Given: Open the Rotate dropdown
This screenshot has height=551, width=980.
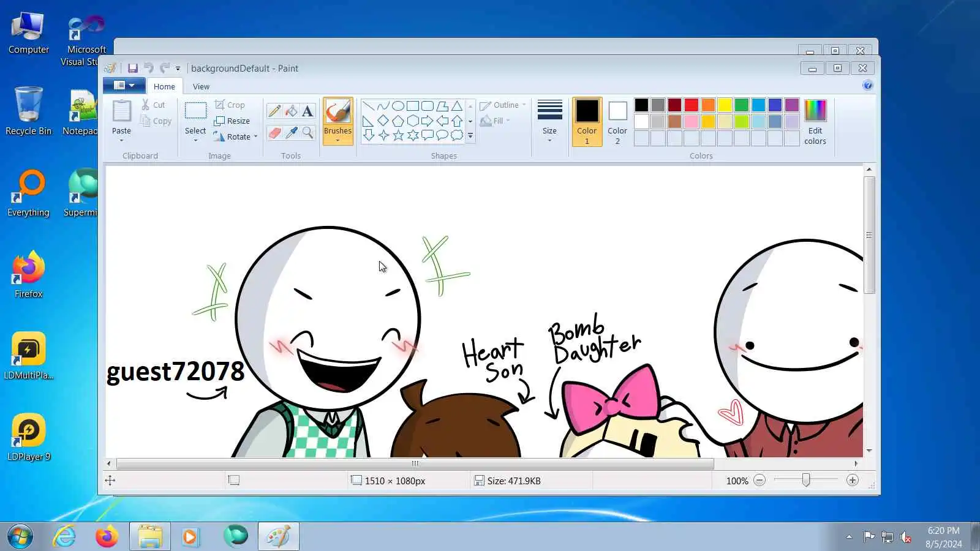Looking at the screenshot, I should 235,137.
